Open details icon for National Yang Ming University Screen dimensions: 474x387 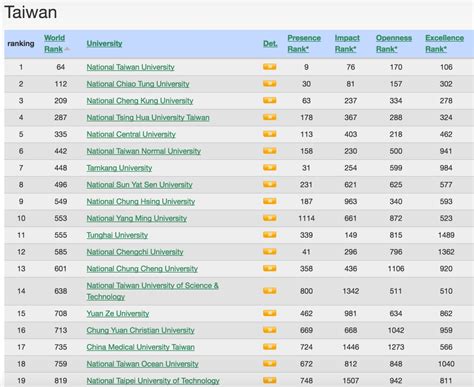click(x=270, y=218)
